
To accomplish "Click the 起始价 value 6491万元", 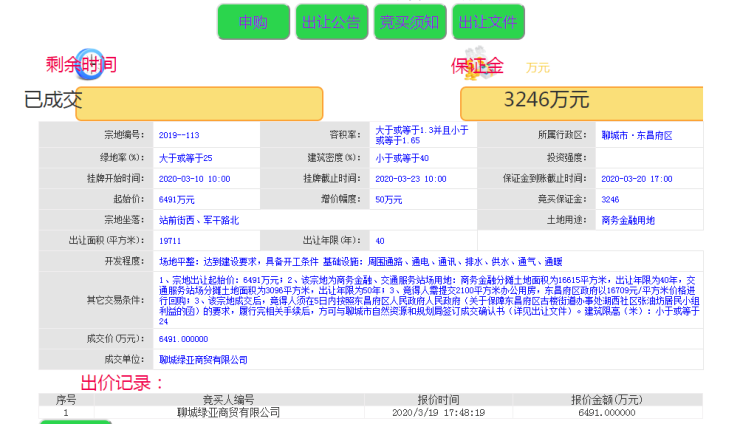I will (x=177, y=199).
